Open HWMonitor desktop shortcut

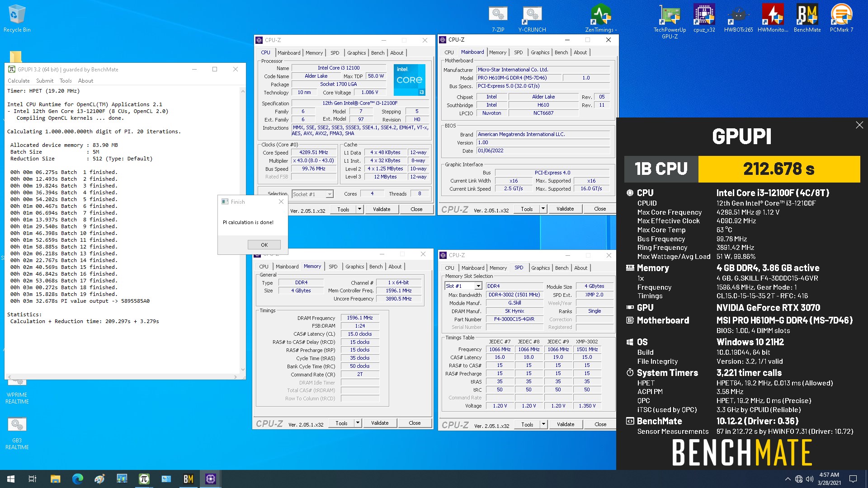click(773, 18)
